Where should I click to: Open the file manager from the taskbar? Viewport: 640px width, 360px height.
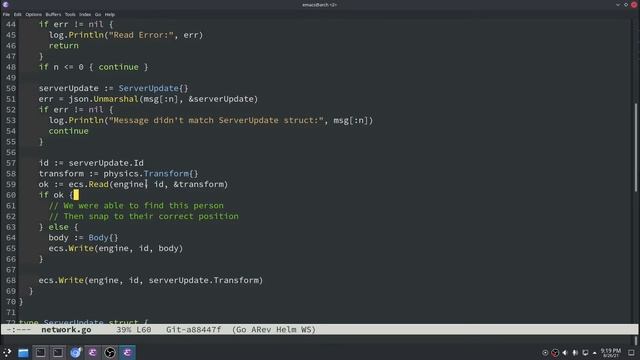click(23, 353)
